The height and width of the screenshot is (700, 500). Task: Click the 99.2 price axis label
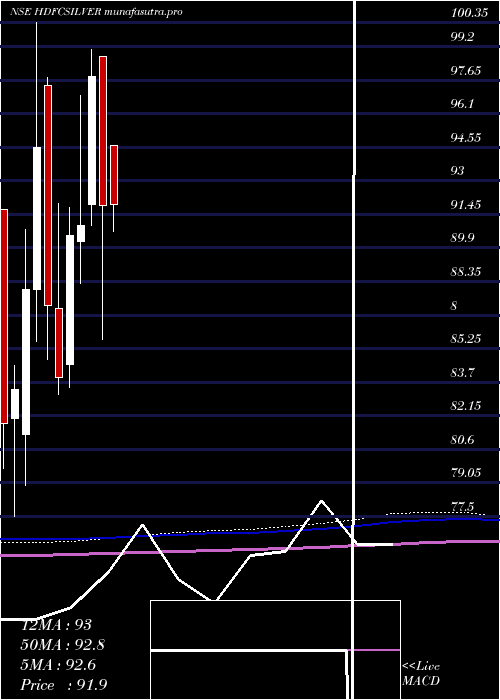[x=462, y=37]
